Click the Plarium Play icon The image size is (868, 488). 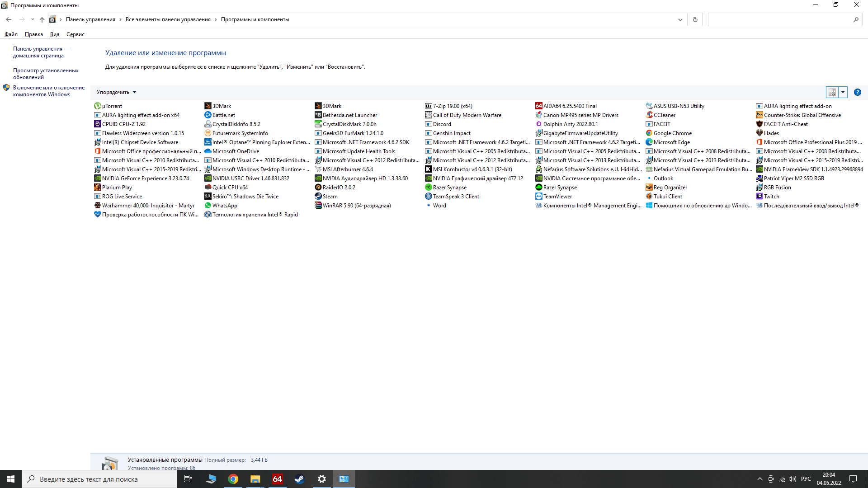click(x=97, y=187)
